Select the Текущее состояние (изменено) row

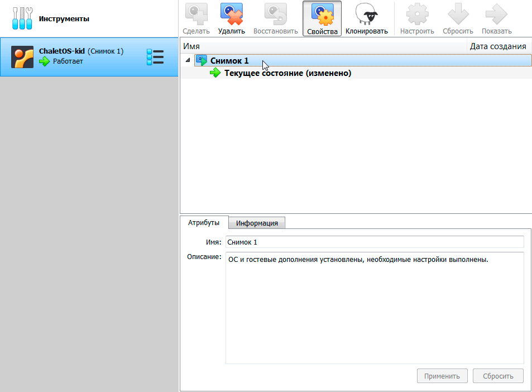(356, 73)
